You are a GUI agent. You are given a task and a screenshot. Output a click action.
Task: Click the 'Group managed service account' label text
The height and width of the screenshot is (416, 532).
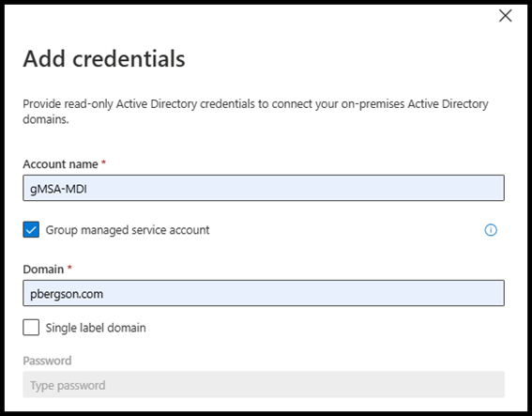(128, 230)
